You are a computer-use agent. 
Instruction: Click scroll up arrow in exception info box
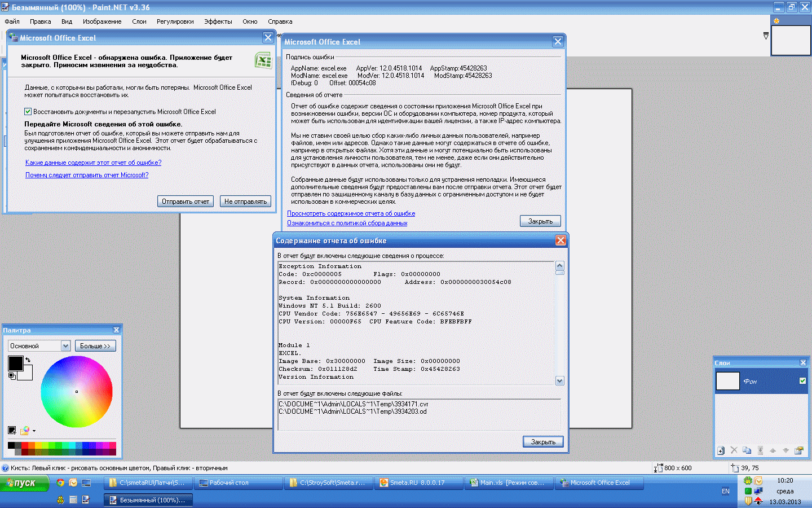coord(560,266)
